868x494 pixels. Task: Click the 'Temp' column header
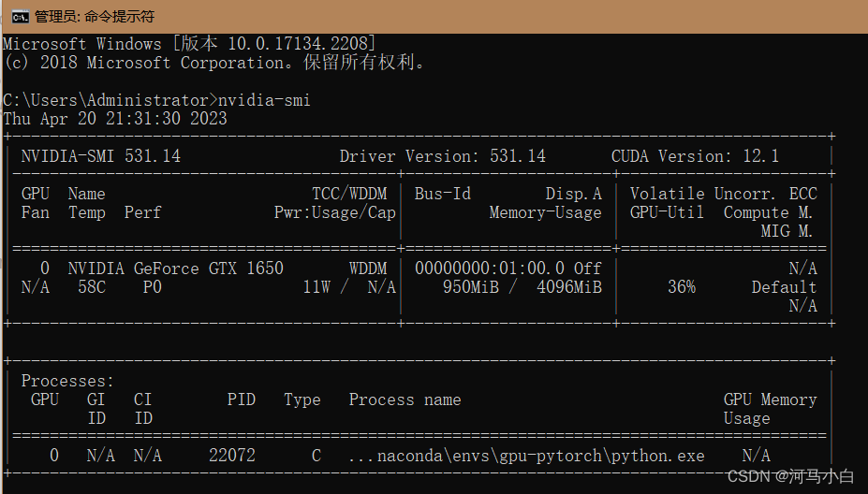[x=87, y=212]
